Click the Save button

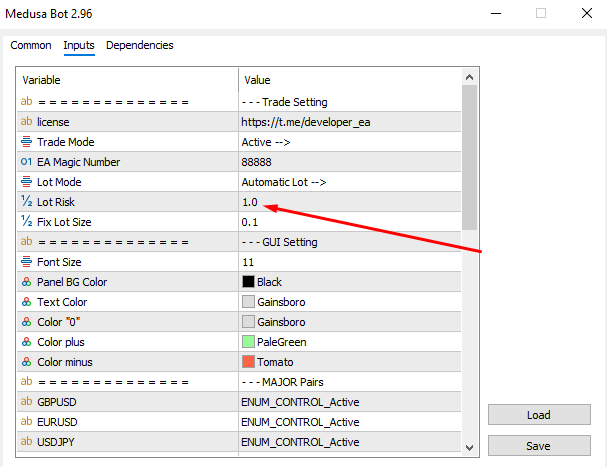pyautogui.click(x=539, y=446)
